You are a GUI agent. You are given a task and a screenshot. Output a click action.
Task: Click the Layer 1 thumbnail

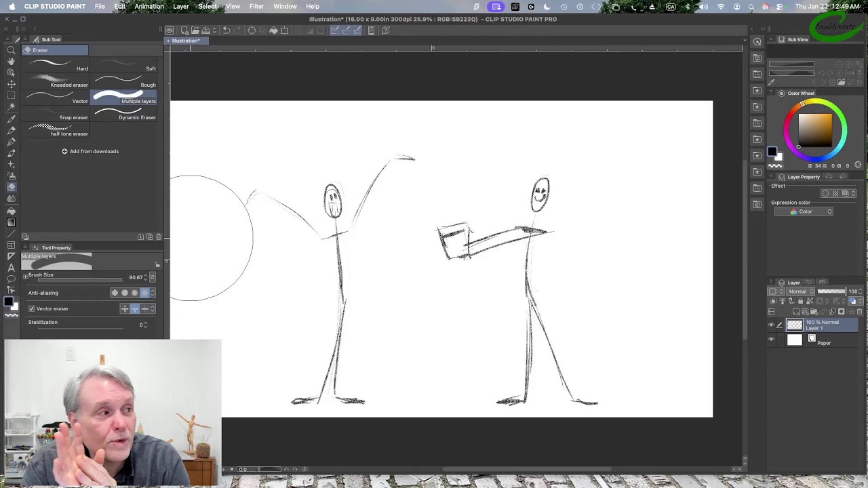[795, 325]
